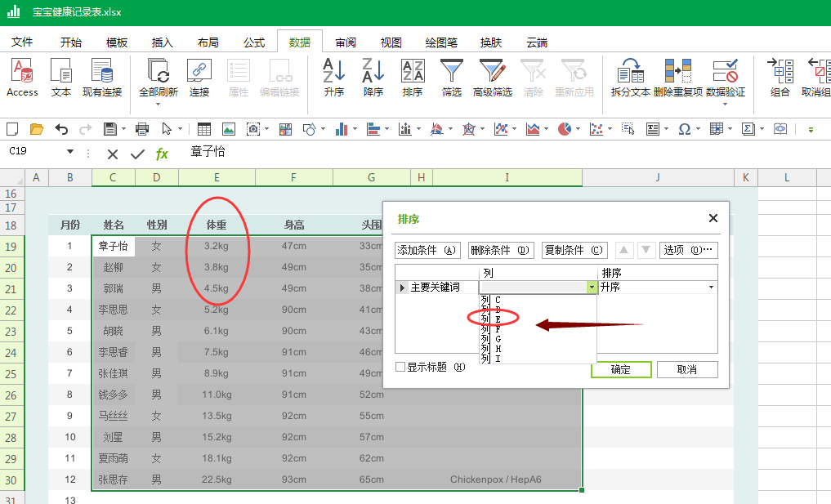Image resolution: width=831 pixels, height=504 pixels.
Task: Click the 确定 confirm button
Action: pos(621,369)
